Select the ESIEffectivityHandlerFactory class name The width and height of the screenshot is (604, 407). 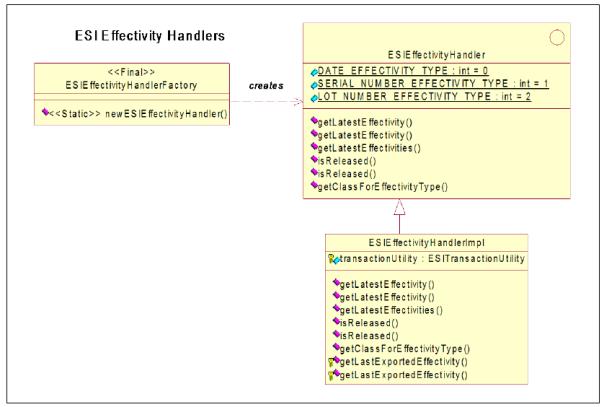pyautogui.click(x=131, y=85)
